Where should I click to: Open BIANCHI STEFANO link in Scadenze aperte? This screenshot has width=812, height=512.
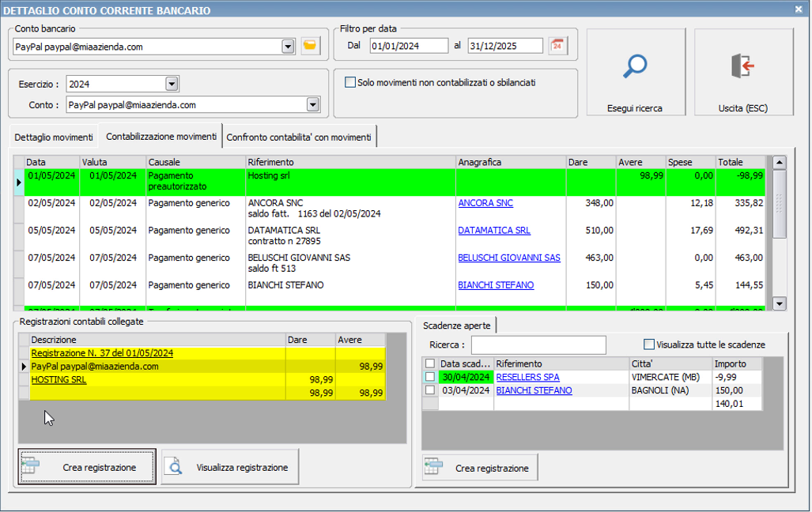[534, 390]
